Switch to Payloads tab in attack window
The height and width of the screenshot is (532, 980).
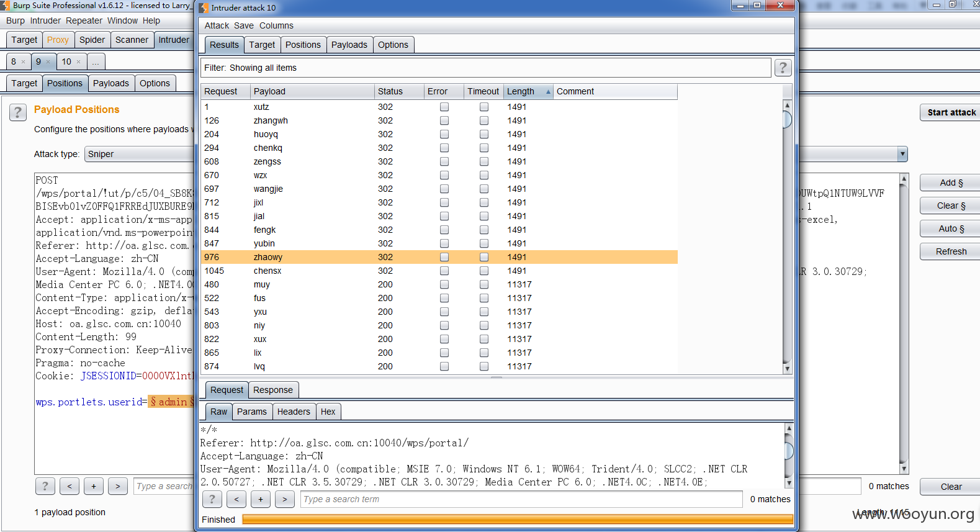click(x=349, y=45)
